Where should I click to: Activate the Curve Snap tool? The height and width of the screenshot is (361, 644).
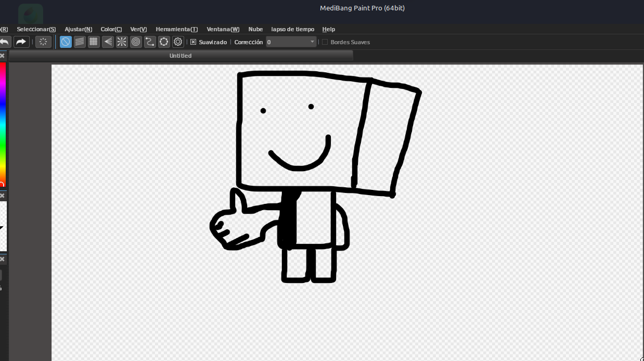coord(150,42)
